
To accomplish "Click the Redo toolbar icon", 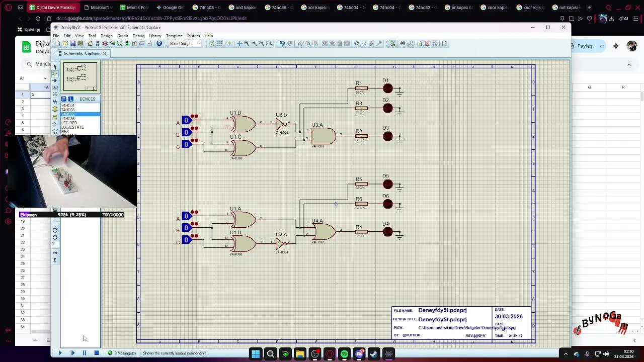I will pos(290,43).
